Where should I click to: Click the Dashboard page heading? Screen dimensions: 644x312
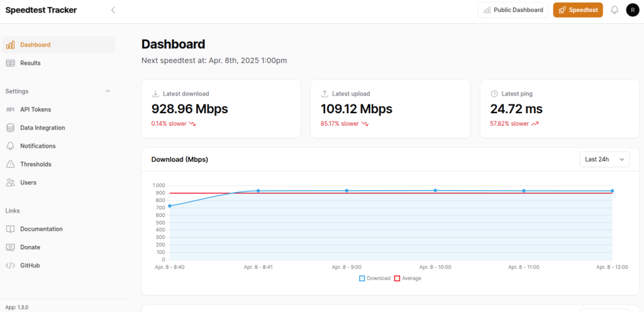(174, 44)
